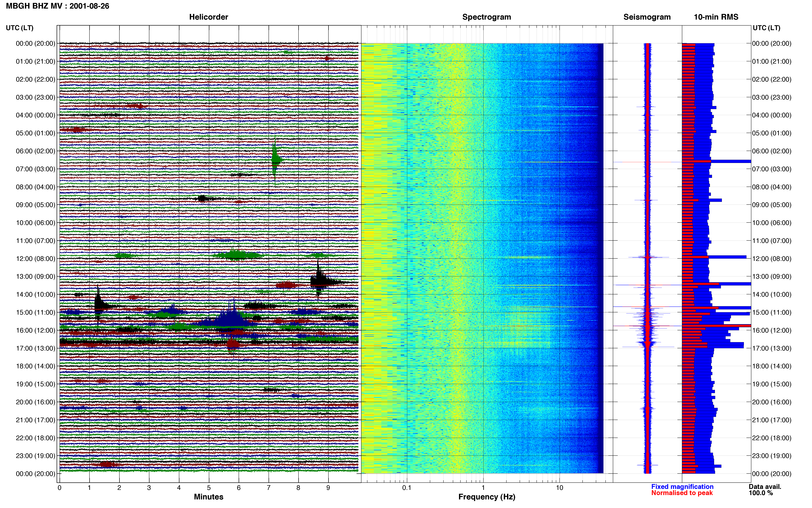
Task: Click the title 'MBGH BHZ MV : 2001-08-26'
Action: click(57, 6)
